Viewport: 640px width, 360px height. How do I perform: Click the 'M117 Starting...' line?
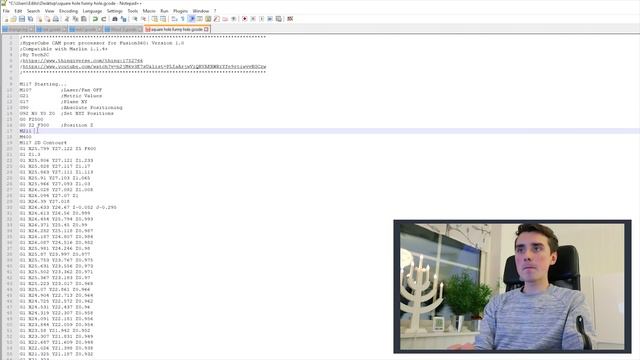tap(43, 84)
